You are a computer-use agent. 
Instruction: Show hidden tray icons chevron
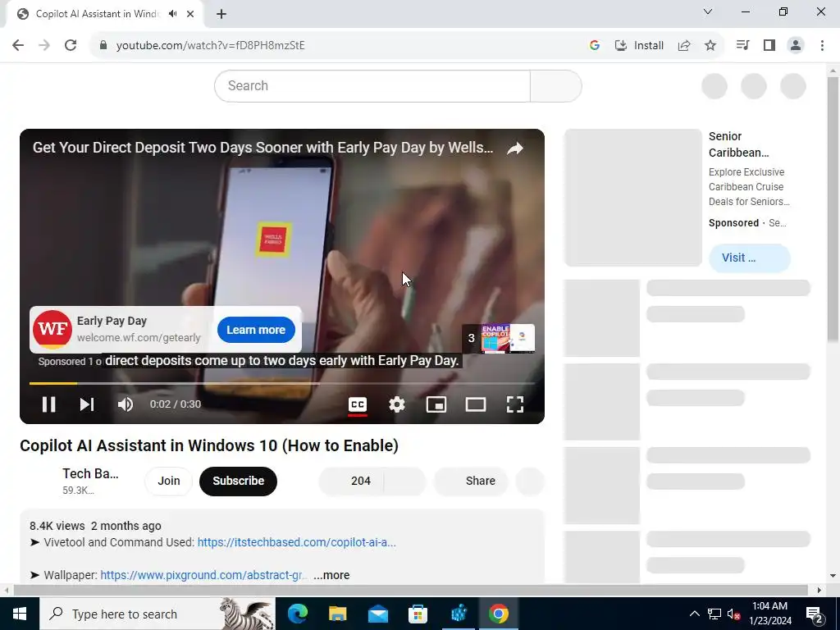[694, 614]
